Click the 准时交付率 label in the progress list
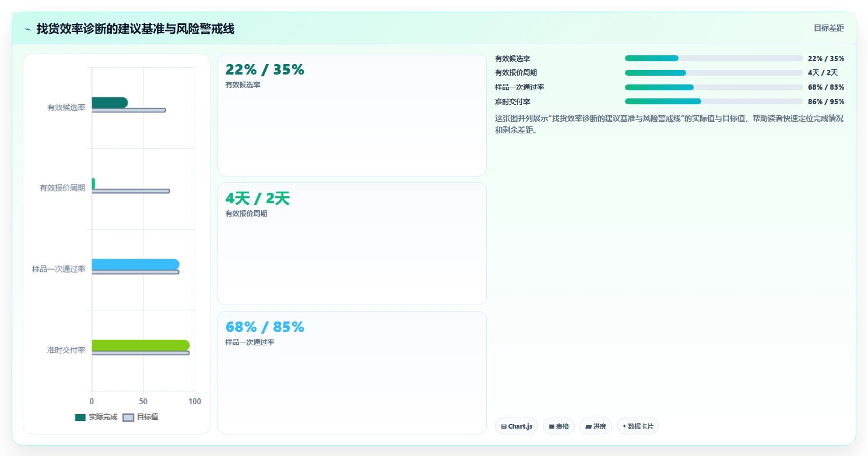This screenshot has height=456, width=868. (x=512, y=102)
